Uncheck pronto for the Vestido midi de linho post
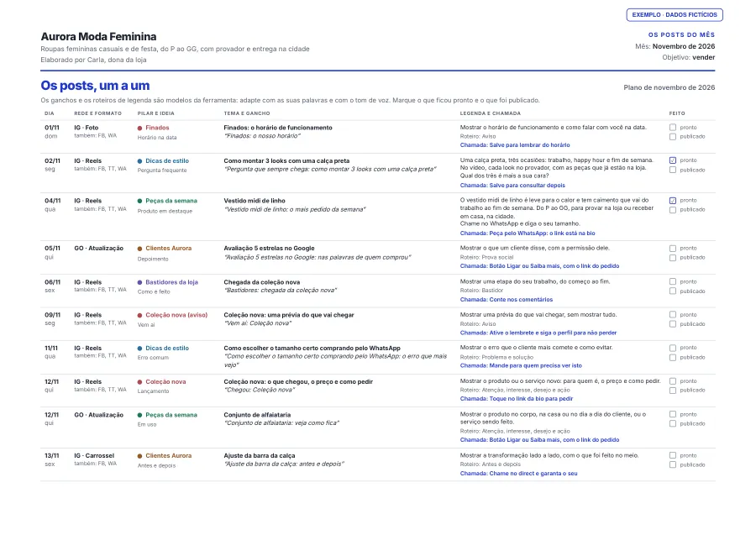 (673, 201)
